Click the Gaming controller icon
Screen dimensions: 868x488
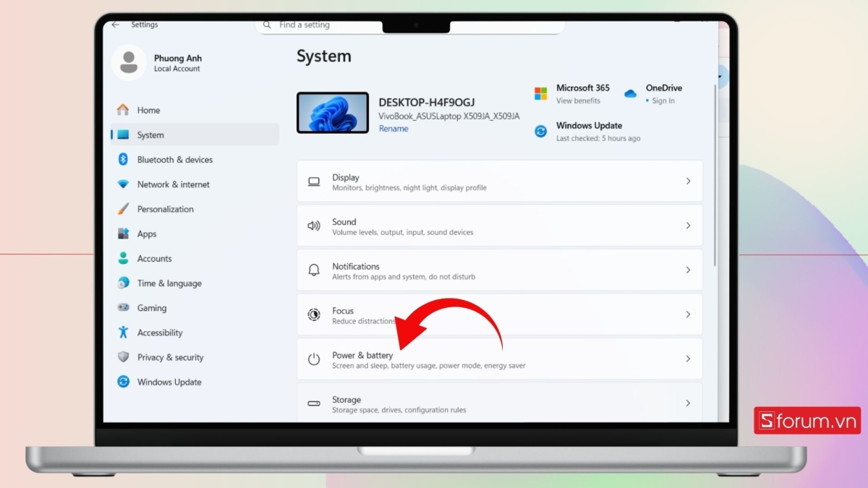pyautogui.click(x=123, y=308)
